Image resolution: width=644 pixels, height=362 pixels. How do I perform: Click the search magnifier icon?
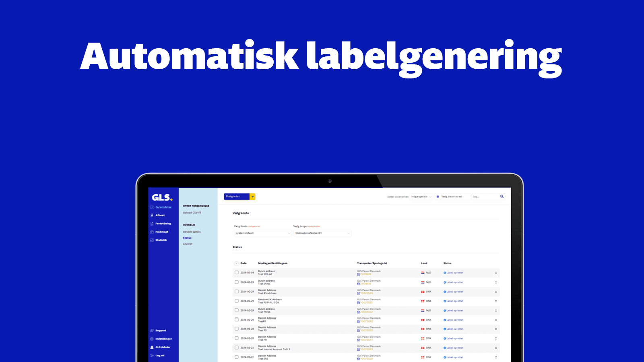coord(502,197)
